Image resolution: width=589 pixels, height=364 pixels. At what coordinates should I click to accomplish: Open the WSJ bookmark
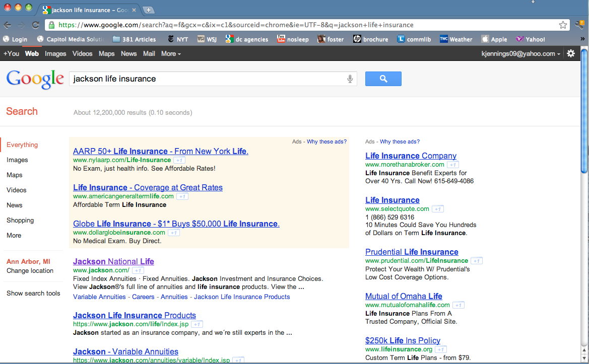point(207,39)
